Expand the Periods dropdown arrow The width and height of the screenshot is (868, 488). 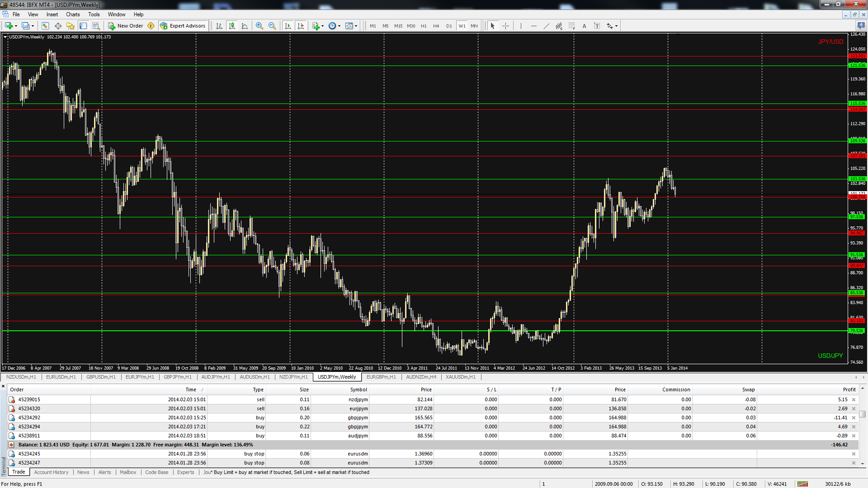click(x=339, y=26)
